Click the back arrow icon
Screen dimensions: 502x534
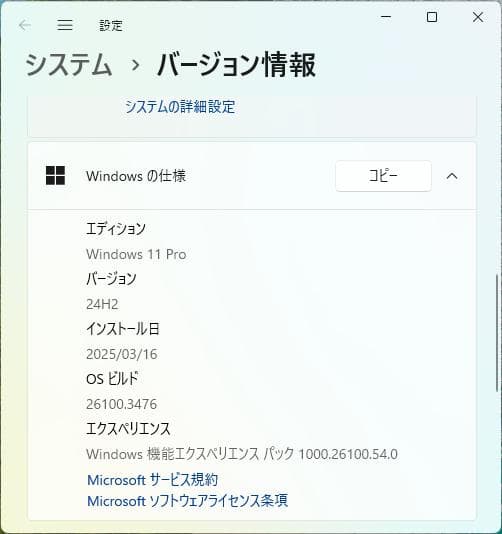[x=25, y=25]
